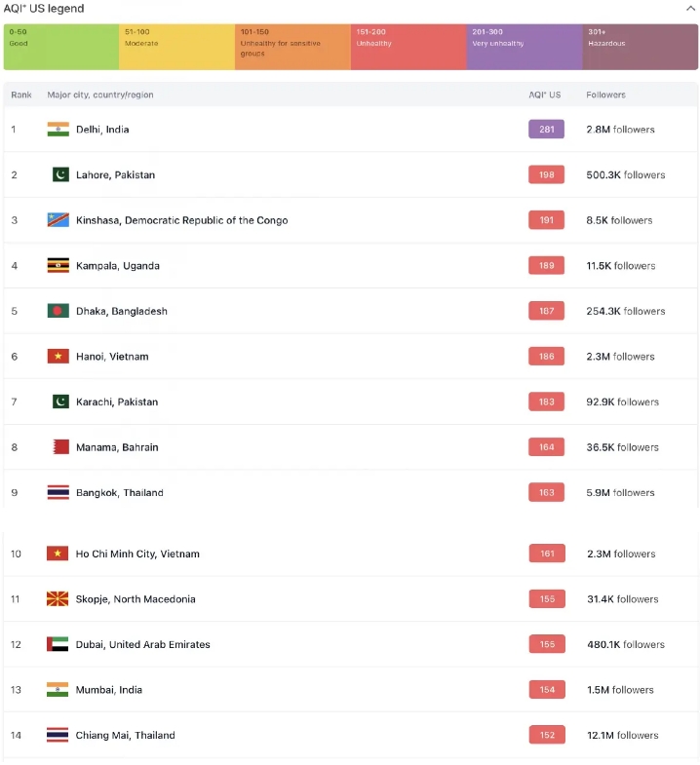
Task: Click the Uganda flag beside Kampala
Action: (x=58, y=265)
